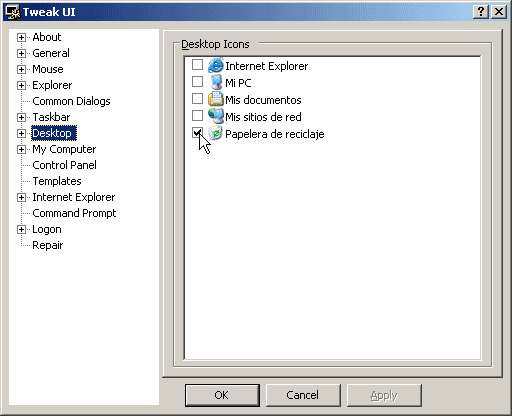Click the Cancel button

pos(303,395)
